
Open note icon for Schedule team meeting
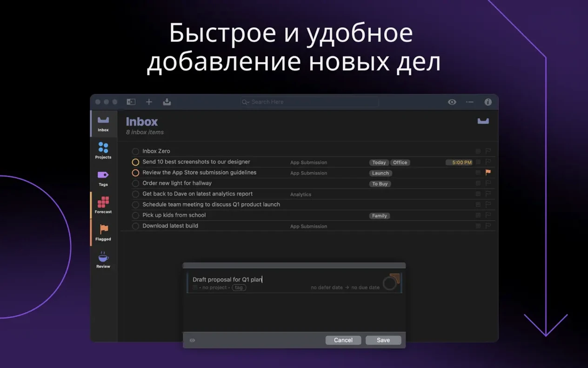coord(478,204)
